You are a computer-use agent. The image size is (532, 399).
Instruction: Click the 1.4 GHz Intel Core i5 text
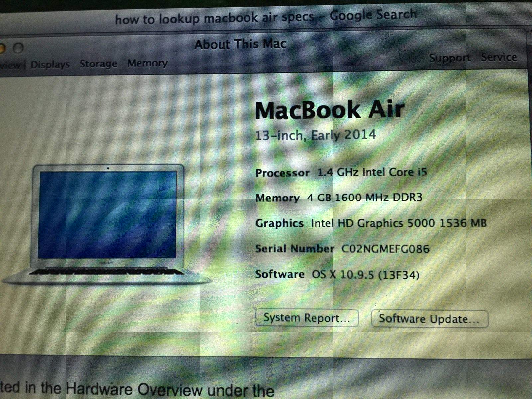(372, 172)
